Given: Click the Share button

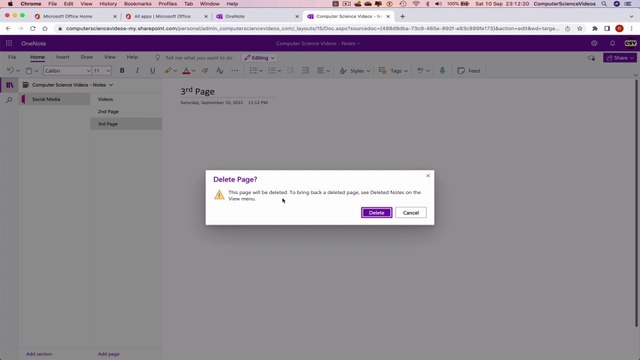Looking at the screenshot, I should click(620, 58).
